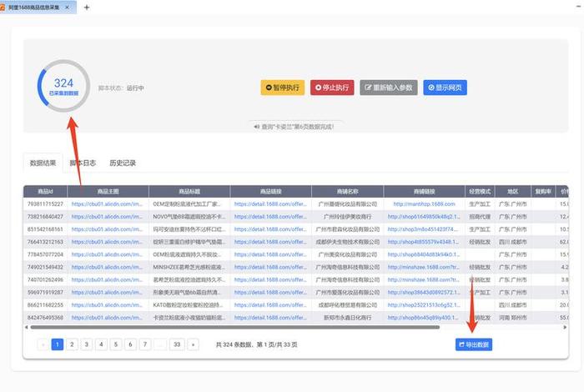This screenshot has height=392, width=584.
Task: Go to page 4 of results
Action: tap(101, 344)
